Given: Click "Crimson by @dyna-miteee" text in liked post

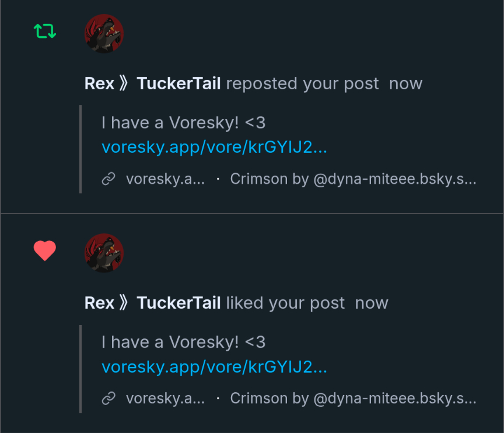Looking at the screenshot, I should [353, 399].
